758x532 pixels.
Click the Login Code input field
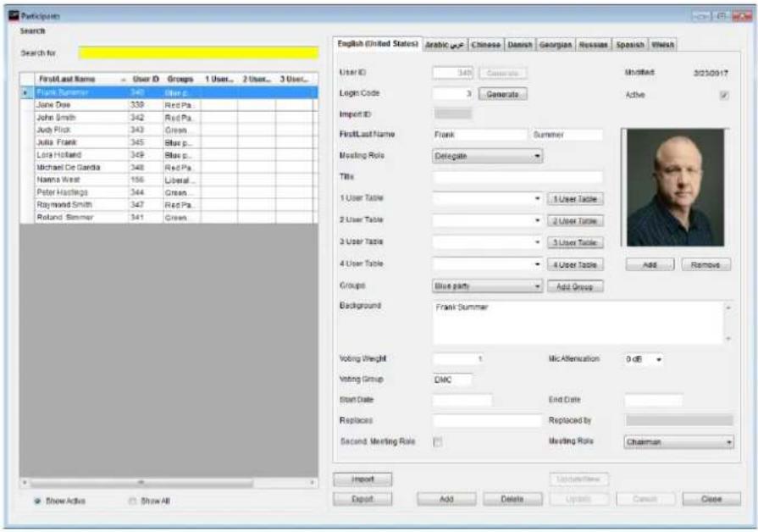(452, 94)
